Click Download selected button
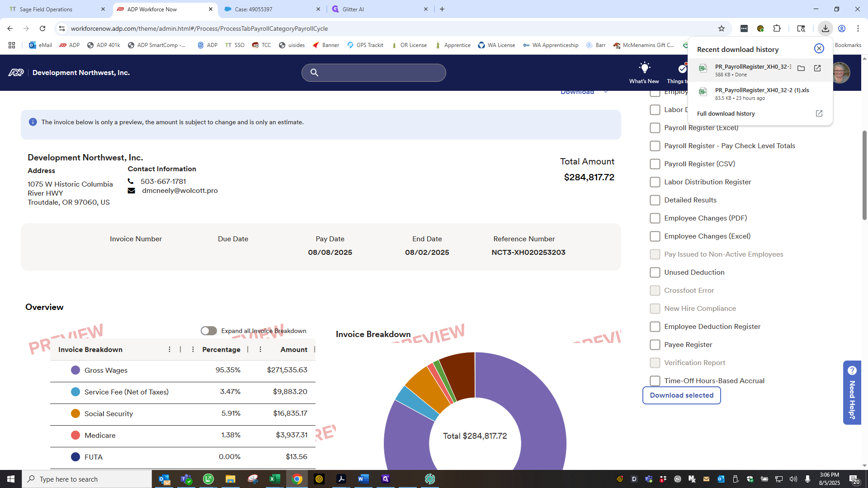The width and height of the screenshot is (868, 488). click(x=681, y=395)
